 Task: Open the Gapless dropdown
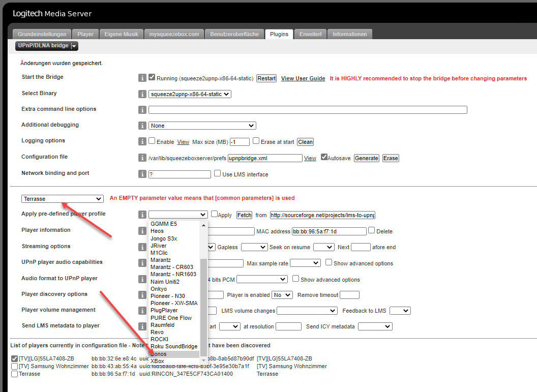point(254,247)
